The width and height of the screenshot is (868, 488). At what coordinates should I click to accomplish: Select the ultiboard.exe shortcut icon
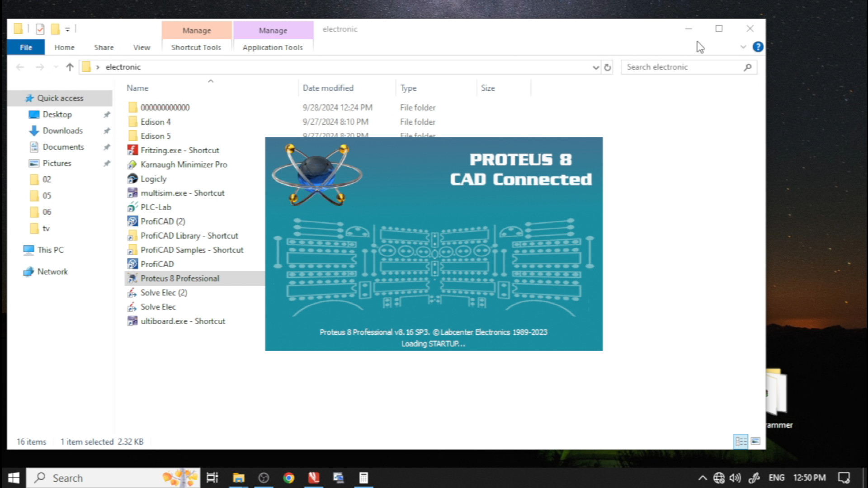132,321
